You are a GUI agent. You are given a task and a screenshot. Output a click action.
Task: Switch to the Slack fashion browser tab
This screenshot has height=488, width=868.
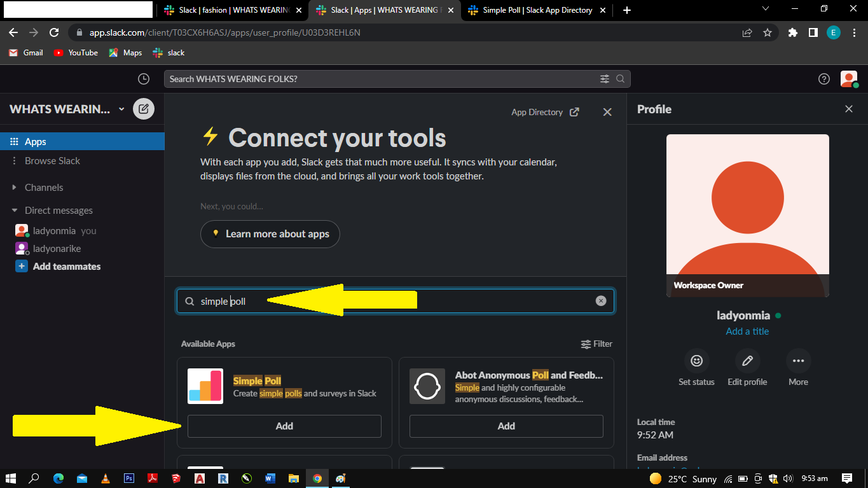click(x=233, y=10)
